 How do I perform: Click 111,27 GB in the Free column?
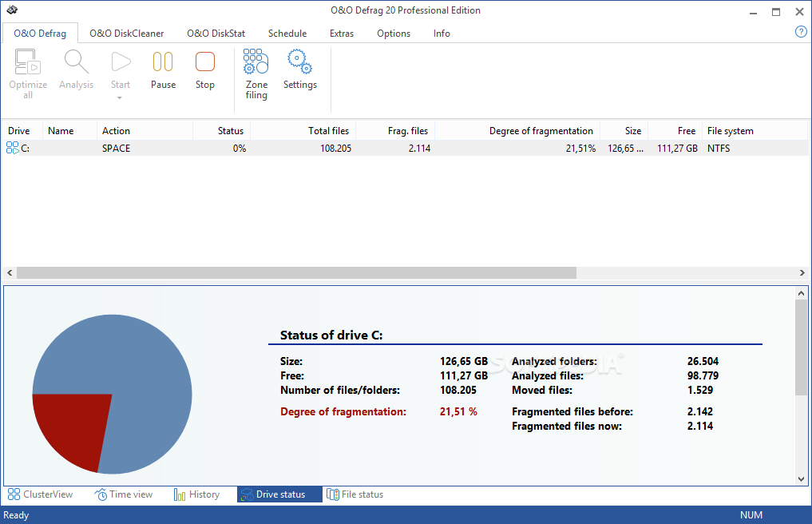click(x=677, y=149)
